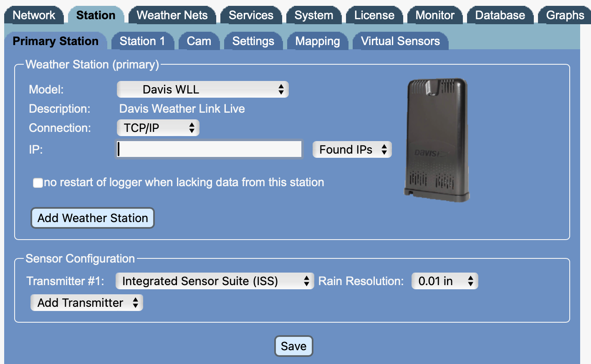Switch to the Weather Nets tab
Screen dimensions: 591x364
[172, 15]
